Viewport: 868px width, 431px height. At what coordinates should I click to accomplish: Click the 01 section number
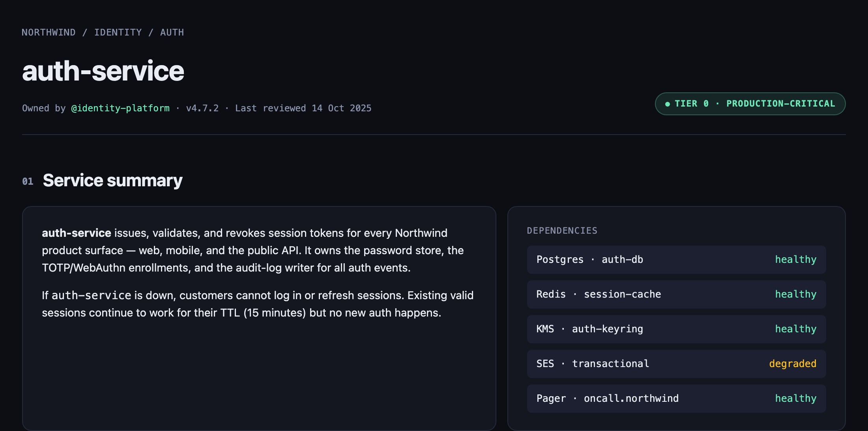pyautogui.click(x=28, y=182)
